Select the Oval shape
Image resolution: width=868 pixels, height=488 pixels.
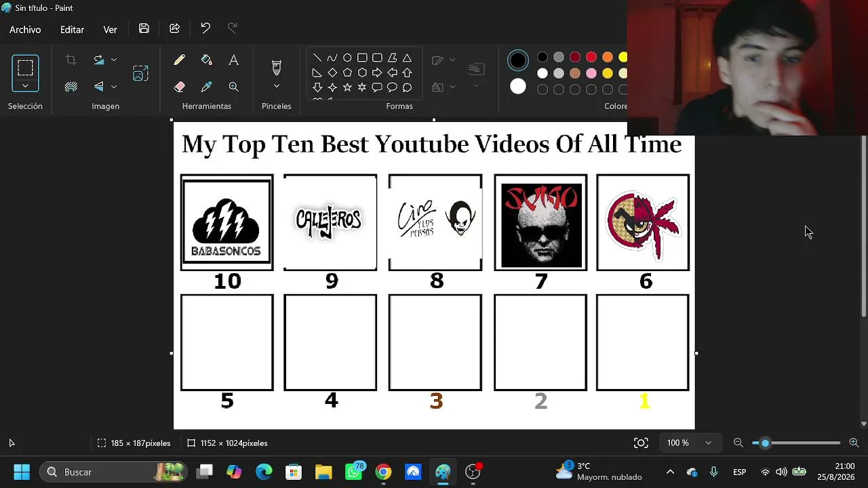[347, 58]
